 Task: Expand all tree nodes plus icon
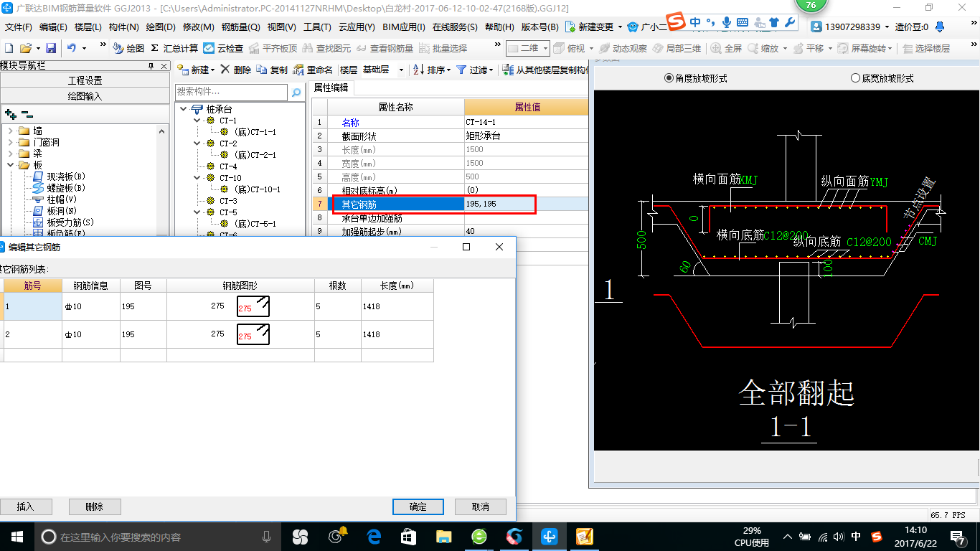[x=10, y=114]
